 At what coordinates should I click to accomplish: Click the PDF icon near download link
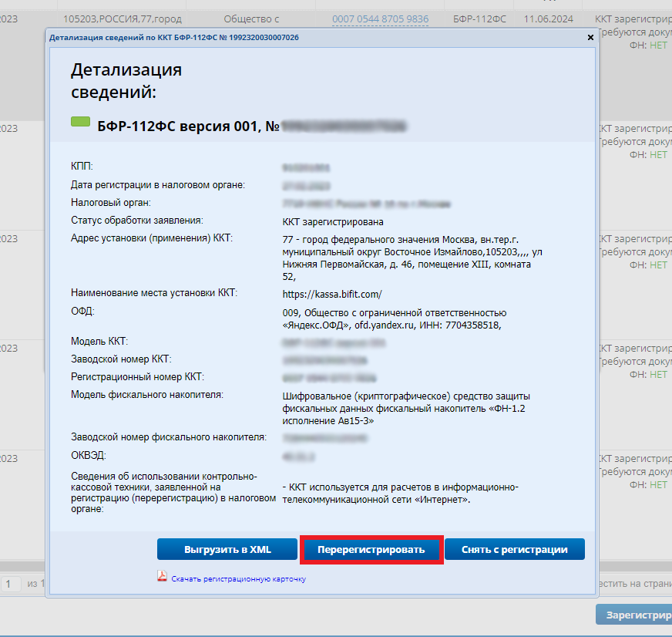pos(162,575)
